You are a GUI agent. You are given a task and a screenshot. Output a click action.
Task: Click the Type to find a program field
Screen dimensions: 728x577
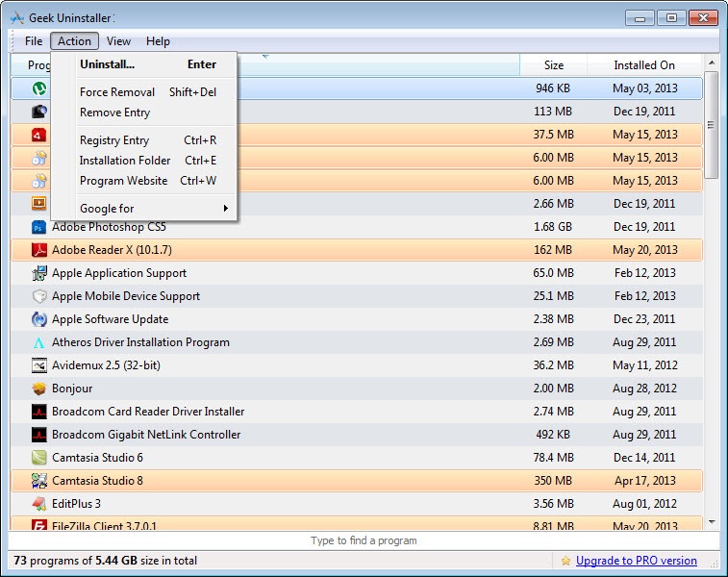pyautogui.click(x=364, y=540)
